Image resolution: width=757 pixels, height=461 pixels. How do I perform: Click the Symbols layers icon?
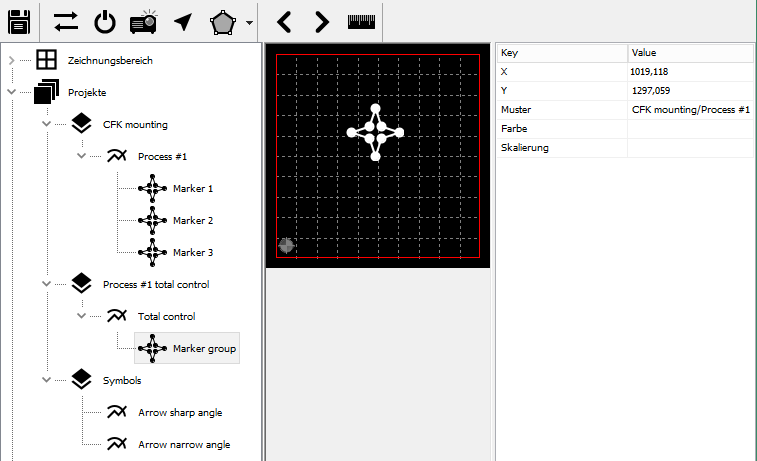[x=81, y=379]
